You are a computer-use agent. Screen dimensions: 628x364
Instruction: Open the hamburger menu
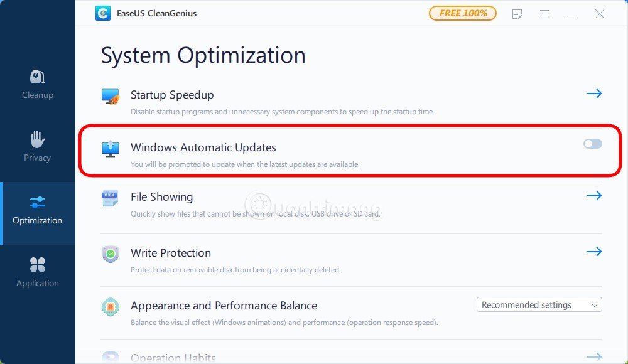pyautogui.click(x=544, y=14)
